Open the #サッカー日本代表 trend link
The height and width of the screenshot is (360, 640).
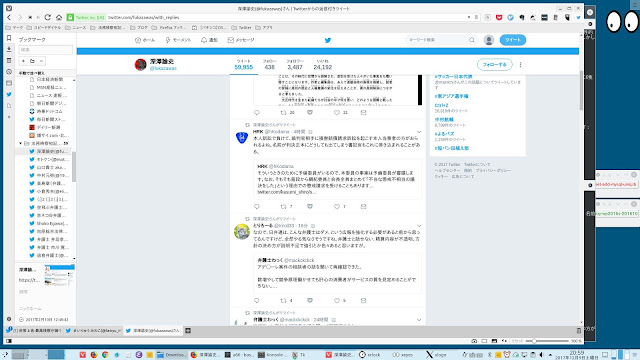click(453, 77)
